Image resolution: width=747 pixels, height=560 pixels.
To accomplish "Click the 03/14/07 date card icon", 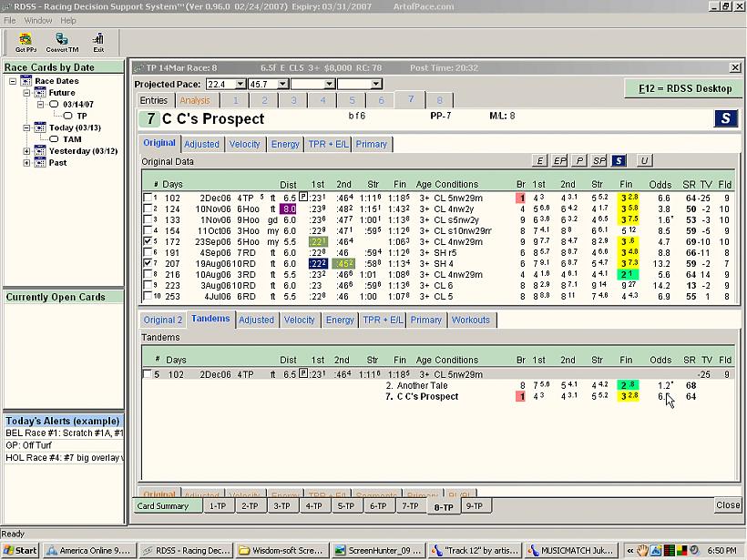I will [x=54, y=105].
